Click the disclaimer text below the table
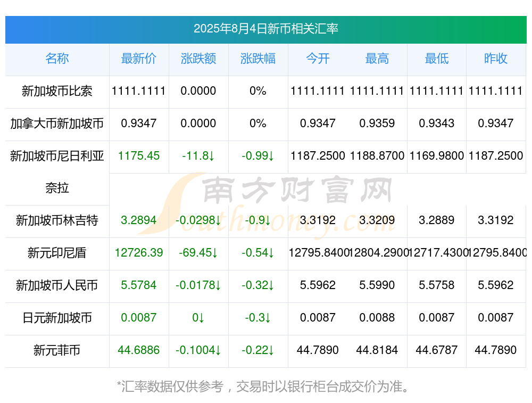This screenshot has width=532, height=403. (264, 386)
